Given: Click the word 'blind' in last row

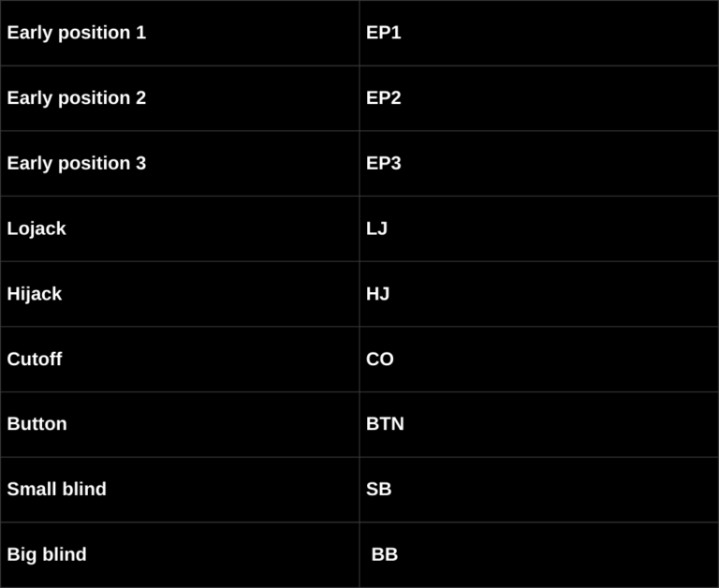Looking at the screenshot, I should coord(64,554).
